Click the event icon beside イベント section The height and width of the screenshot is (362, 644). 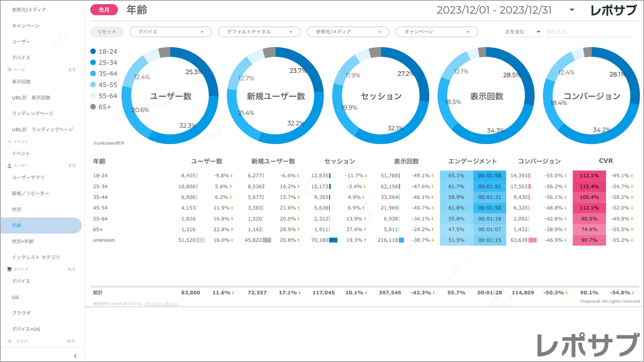pyautogui.click(x=9, y=142)
